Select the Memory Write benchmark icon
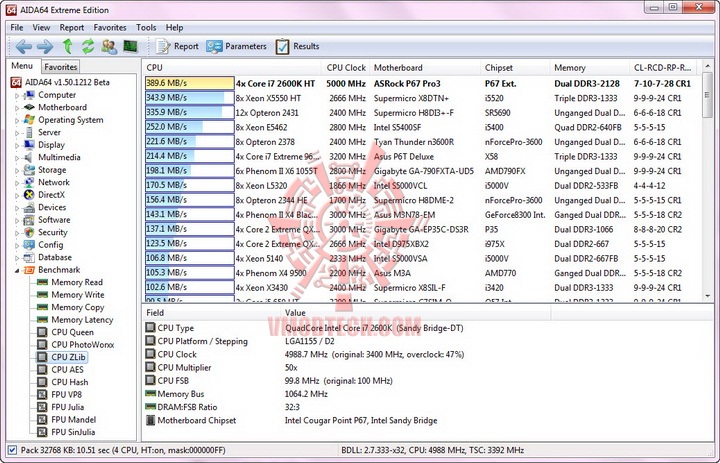Screen dimensions: 720x463 [x=42, y=294]
